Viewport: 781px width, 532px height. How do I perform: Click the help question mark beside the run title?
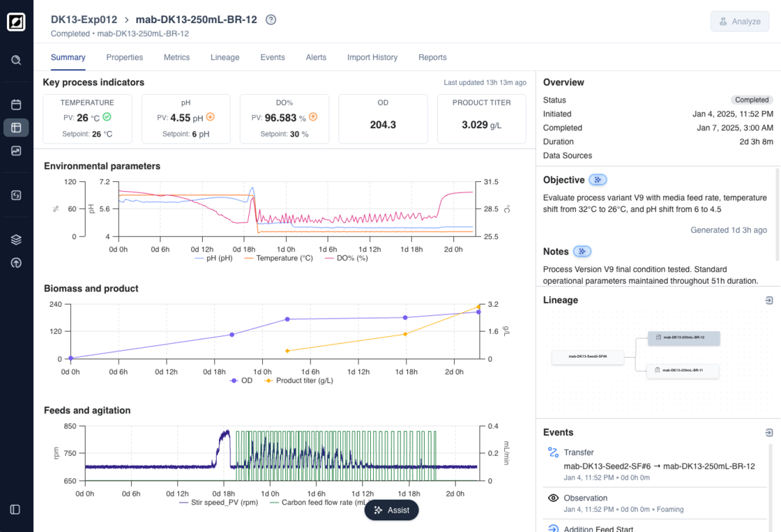(x=271, y=20)
